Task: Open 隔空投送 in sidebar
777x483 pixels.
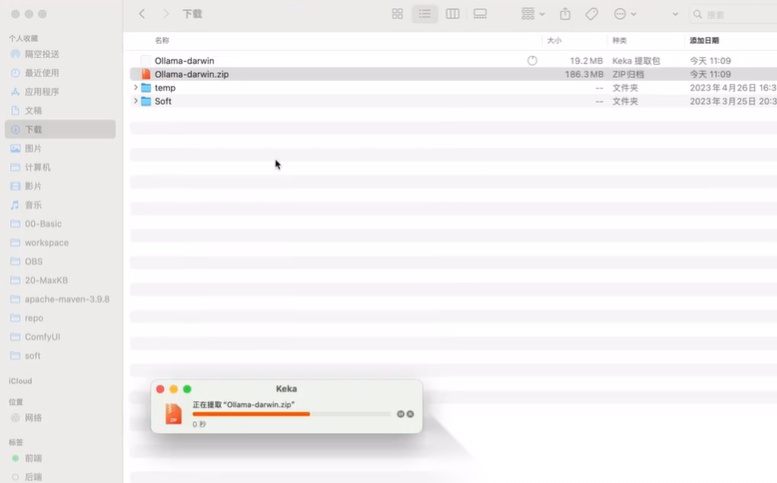Action: pyautogui.click(x=60, y=54)
